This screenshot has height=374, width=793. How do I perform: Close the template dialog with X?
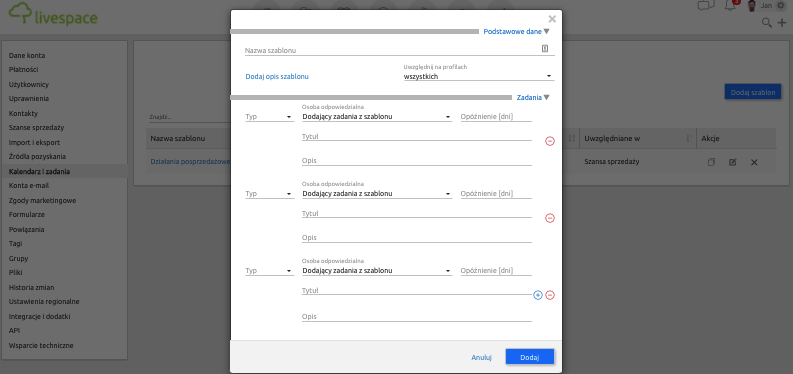[552, 19]
